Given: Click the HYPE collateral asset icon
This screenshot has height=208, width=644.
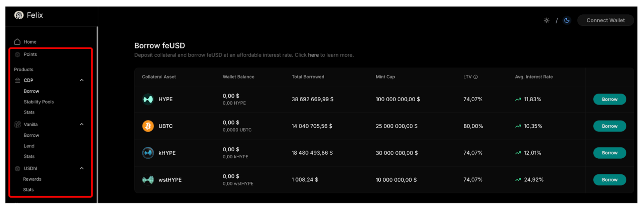Looking at the screenshot, I should pos(148,99).
